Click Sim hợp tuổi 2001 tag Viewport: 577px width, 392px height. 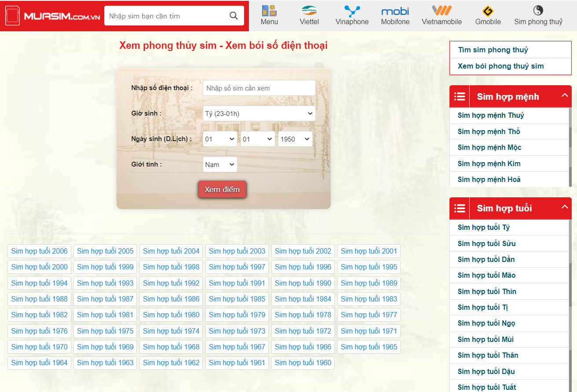coord(369,251)
